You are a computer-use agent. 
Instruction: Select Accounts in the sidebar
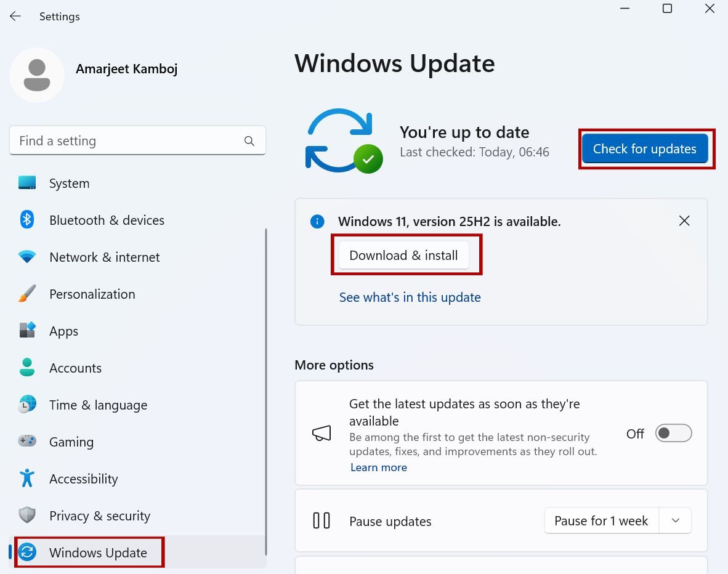(x=75, y=368)
